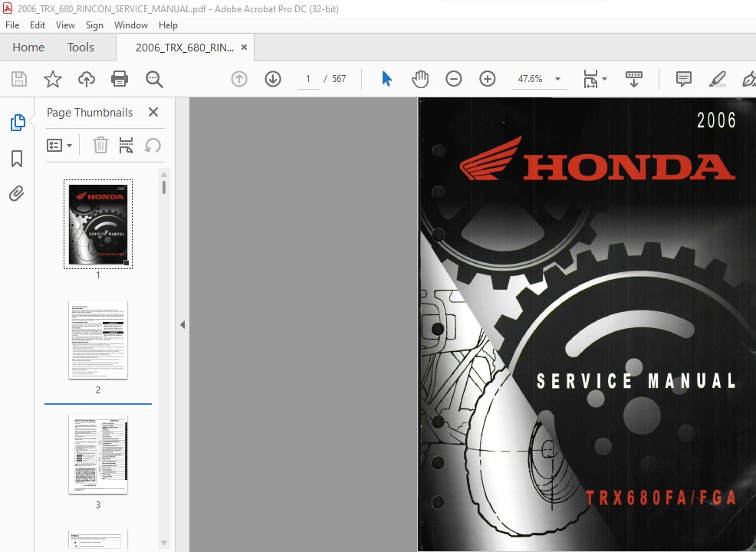Viewport: 756px width, 552px height.
Task: Activate the Hand pan tool
Action: [x=420, y=78]
